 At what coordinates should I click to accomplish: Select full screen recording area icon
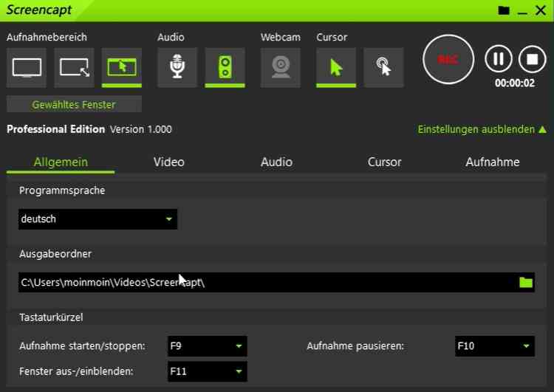coord(27,67)
